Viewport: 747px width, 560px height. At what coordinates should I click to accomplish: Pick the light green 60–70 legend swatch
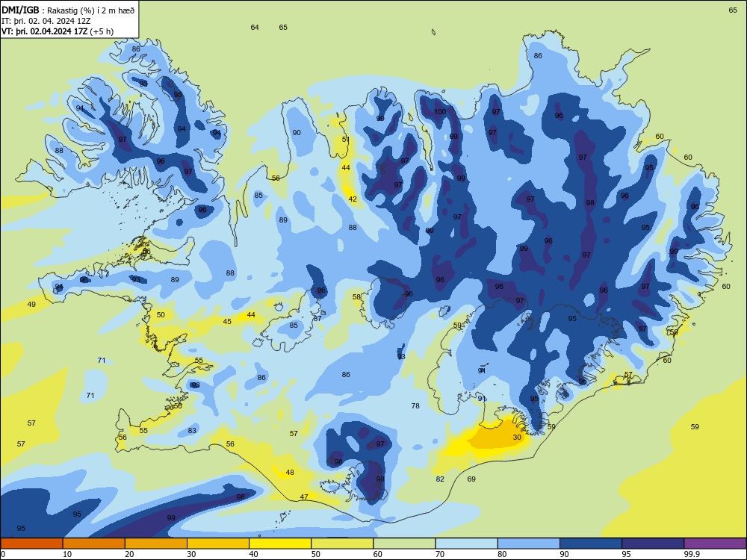(404, 544)
